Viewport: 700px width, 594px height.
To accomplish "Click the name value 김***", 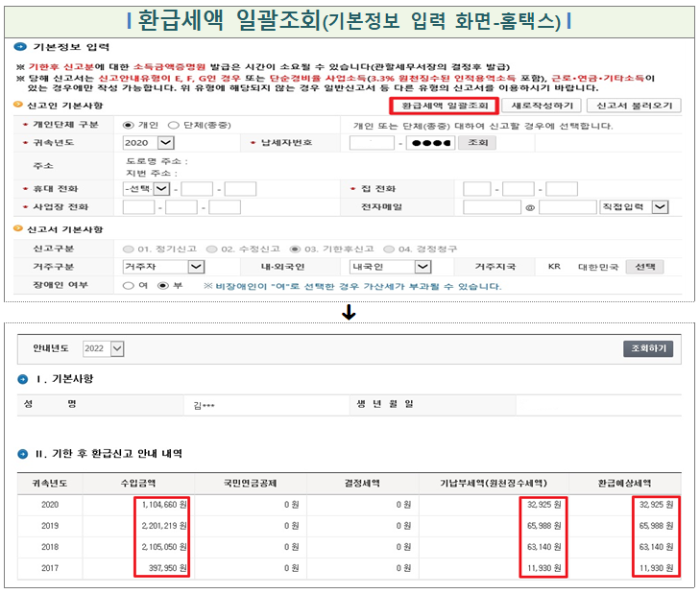I will tap(204, 405).
